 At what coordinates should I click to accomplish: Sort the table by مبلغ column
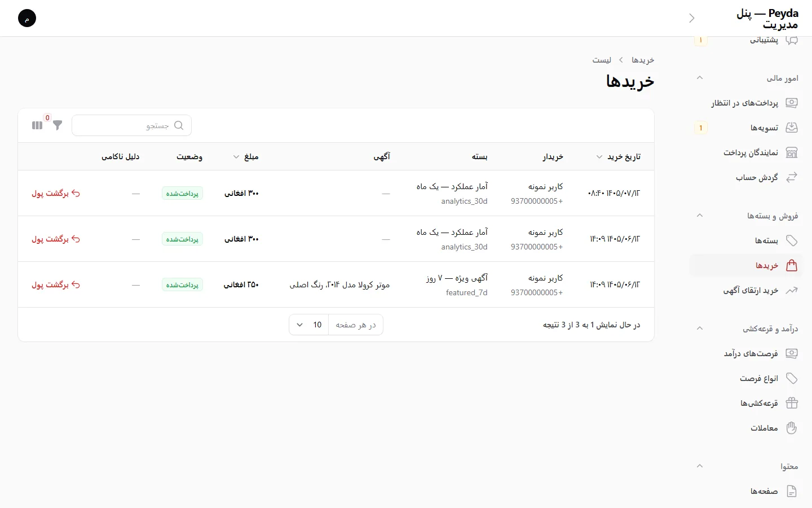[x=246, y=156]
